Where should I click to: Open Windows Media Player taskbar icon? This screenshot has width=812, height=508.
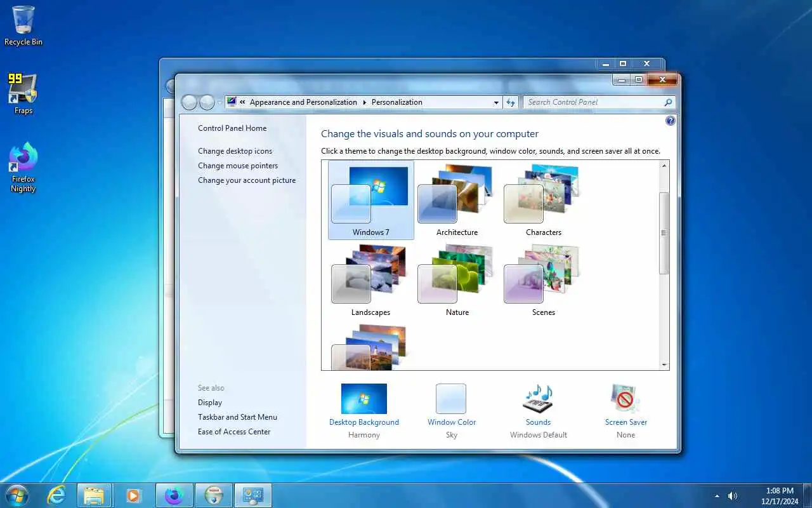point(133,495)
